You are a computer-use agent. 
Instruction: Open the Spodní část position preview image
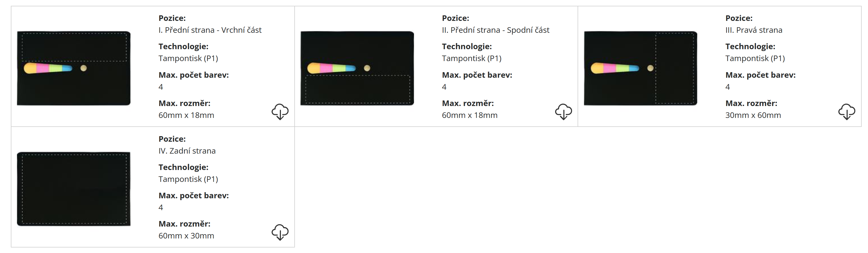coord(357,68)
